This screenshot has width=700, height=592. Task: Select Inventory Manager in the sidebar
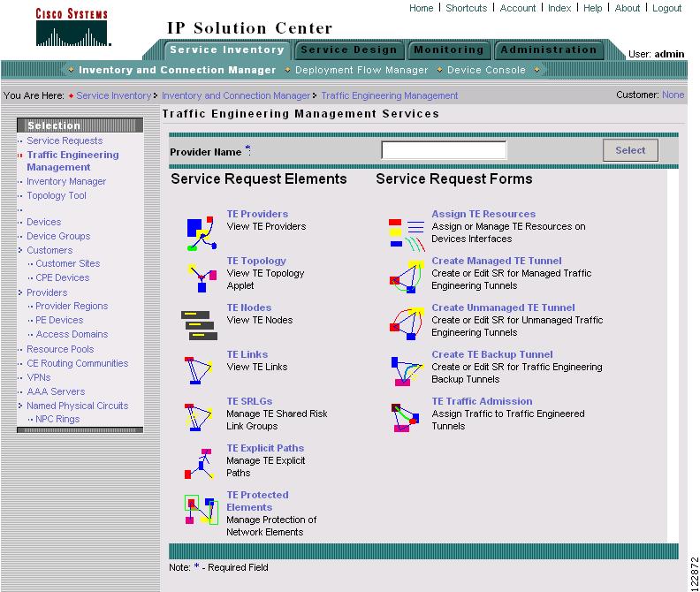66,181
